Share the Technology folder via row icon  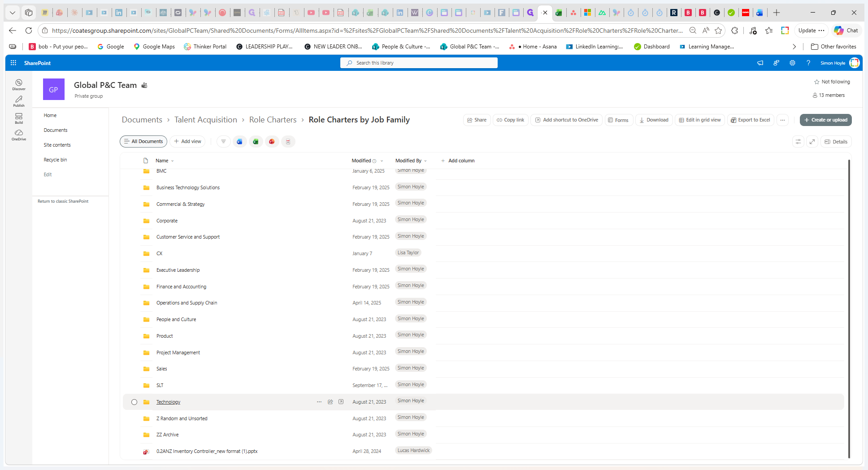(330, 402)
